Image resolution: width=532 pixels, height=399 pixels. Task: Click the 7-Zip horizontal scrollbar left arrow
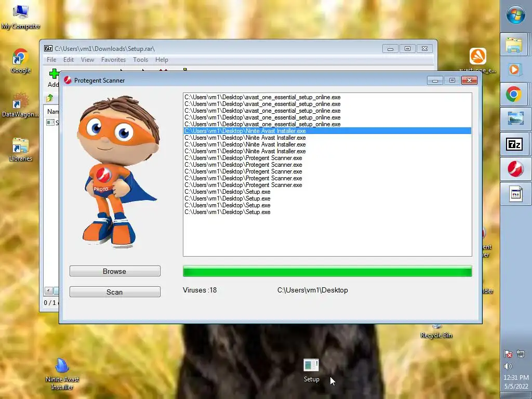(48, 291)
